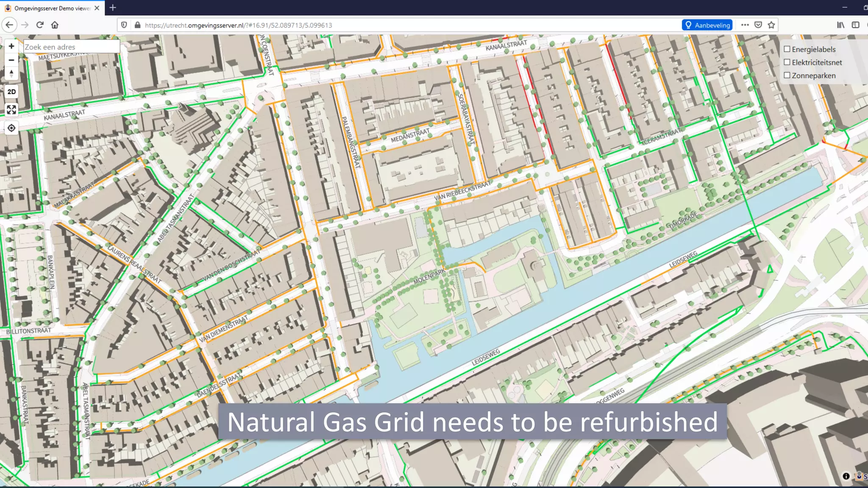The image size is (868, 488).
Task: Bookmark this page with star
Action: click(771, 25)
